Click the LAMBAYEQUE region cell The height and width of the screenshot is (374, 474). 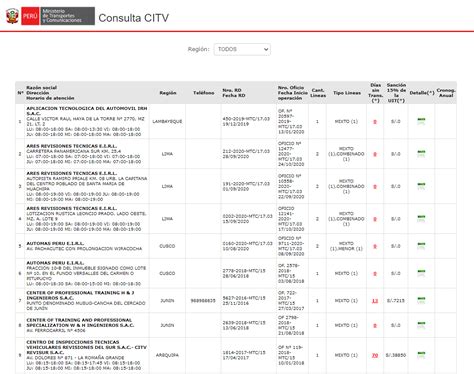167,121
